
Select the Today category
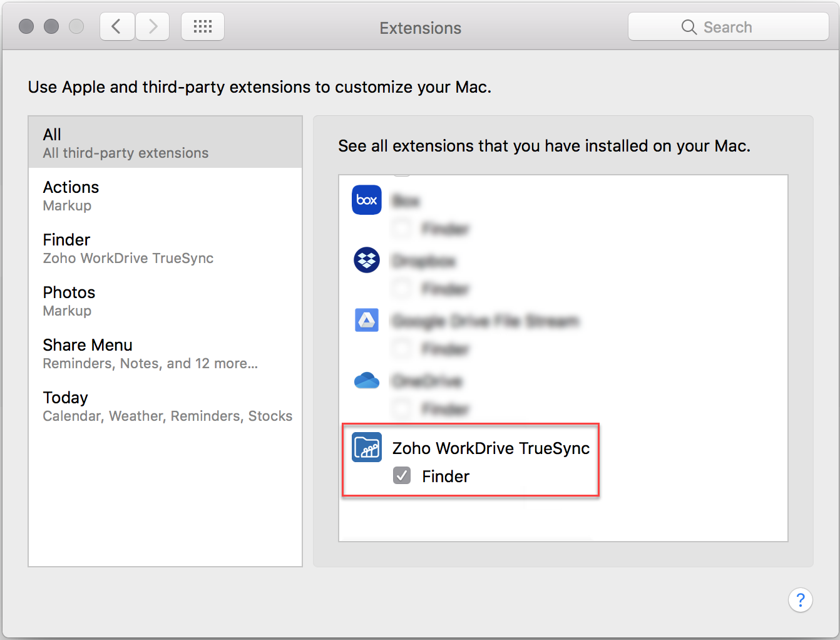coord(165,406)
